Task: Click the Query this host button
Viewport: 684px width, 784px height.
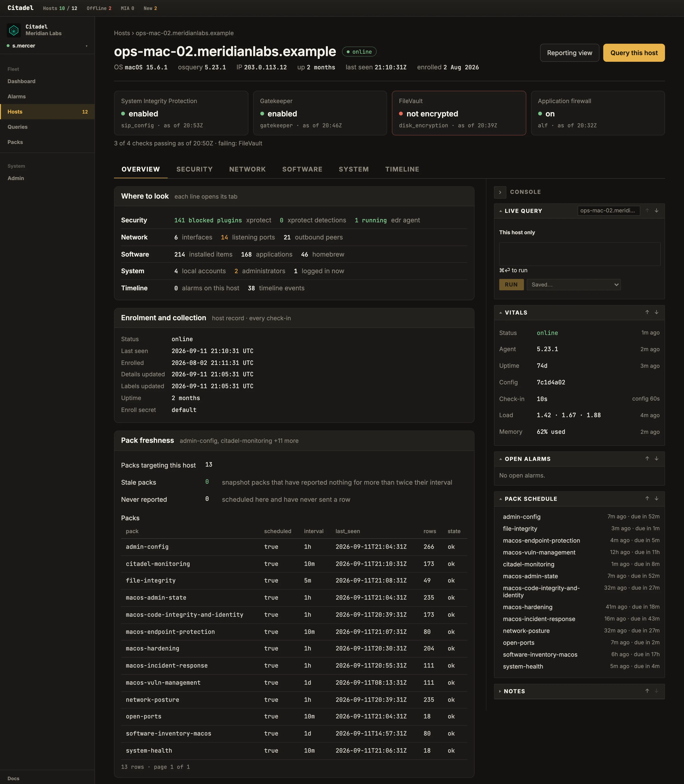Action: pos(634,53)
